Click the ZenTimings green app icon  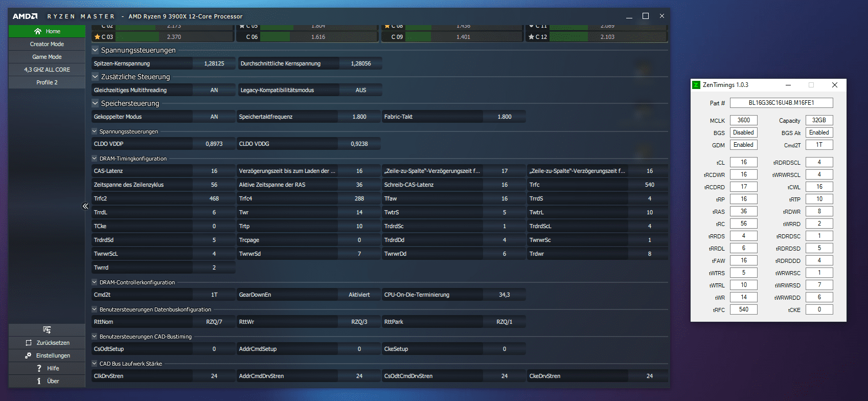coord(696,85)
